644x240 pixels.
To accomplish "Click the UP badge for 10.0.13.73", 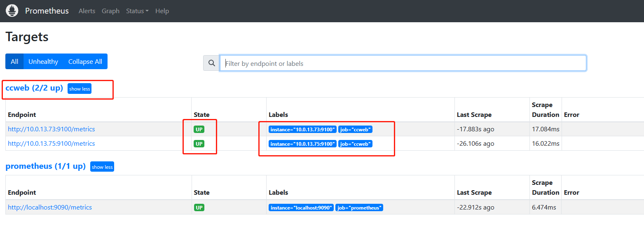I will pyautogui.click(x=199, y=129).
